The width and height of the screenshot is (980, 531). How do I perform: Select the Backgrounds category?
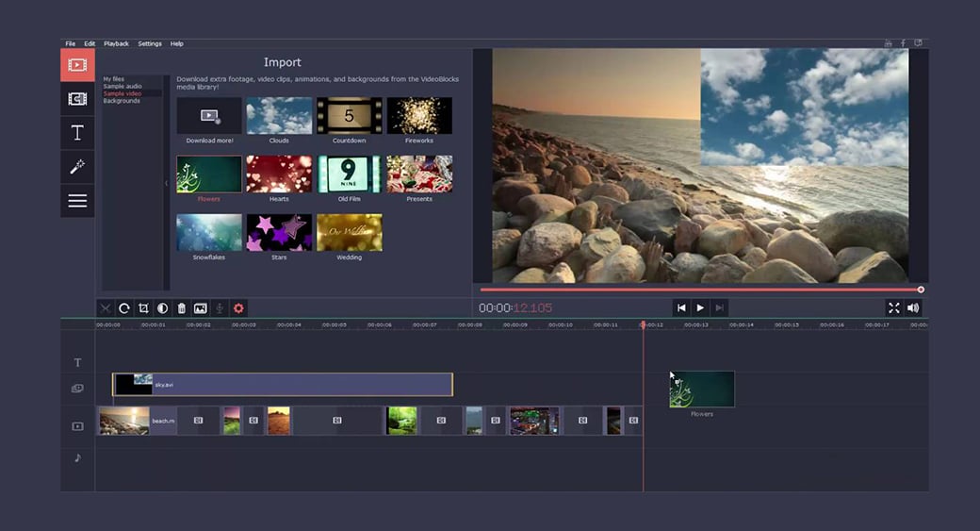pos(122,101)
